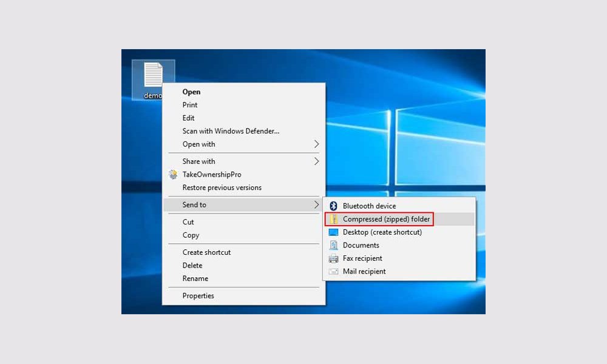Image resolution: width=607 pixels, height=364 pixels.
Task: Click the Send to menu entry
Action: 243,204
